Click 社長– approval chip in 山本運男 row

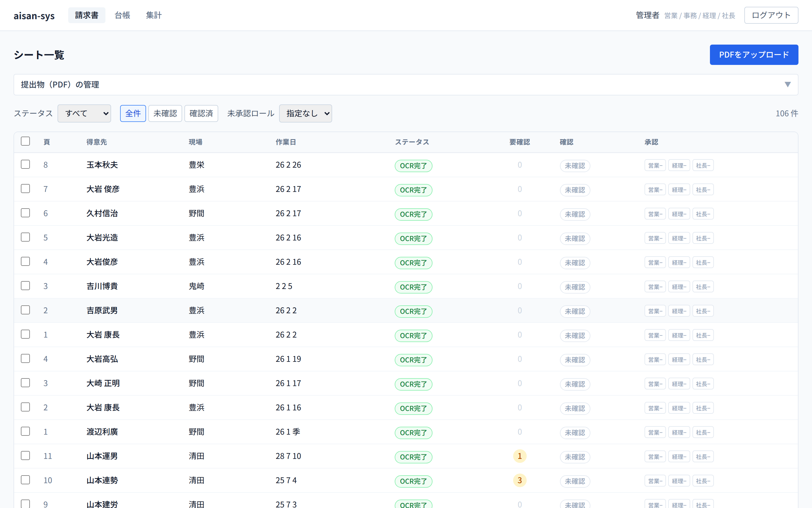click(703, 457)
